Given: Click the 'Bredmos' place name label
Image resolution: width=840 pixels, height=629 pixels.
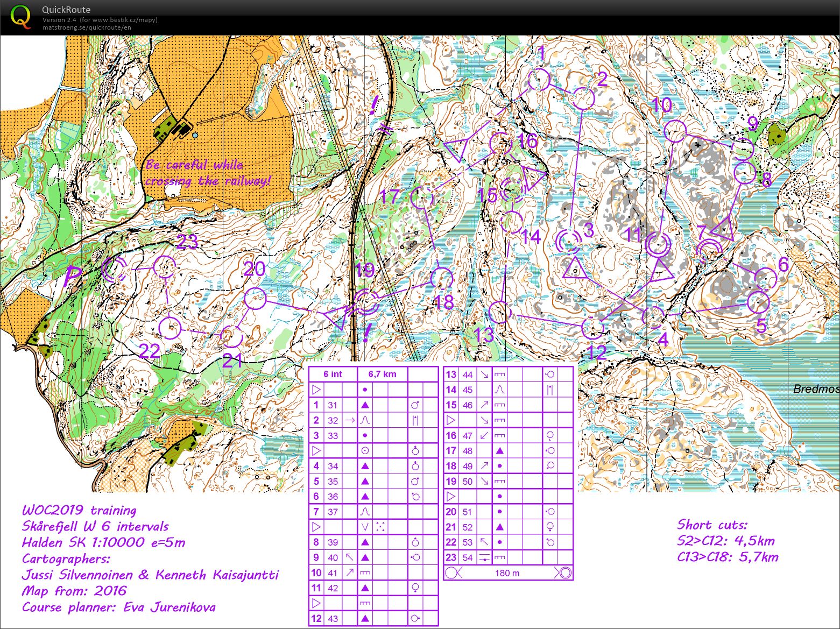Looking at the screenshot, I should [x=816, y=388].
